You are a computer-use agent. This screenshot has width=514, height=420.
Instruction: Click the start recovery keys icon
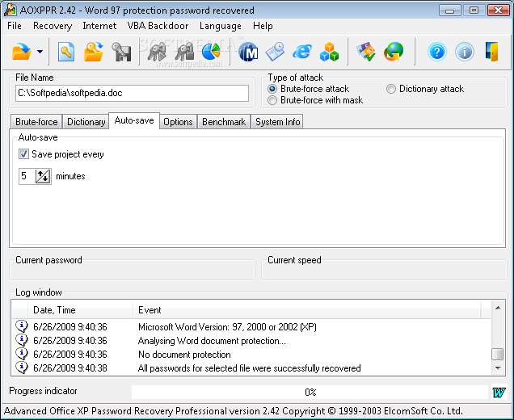coord(157,52)
